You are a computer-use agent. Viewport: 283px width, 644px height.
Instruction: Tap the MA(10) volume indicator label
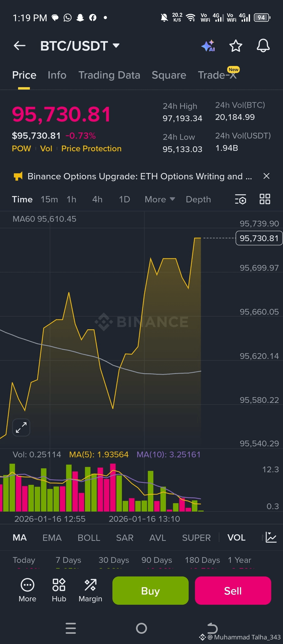click(168, 454)
